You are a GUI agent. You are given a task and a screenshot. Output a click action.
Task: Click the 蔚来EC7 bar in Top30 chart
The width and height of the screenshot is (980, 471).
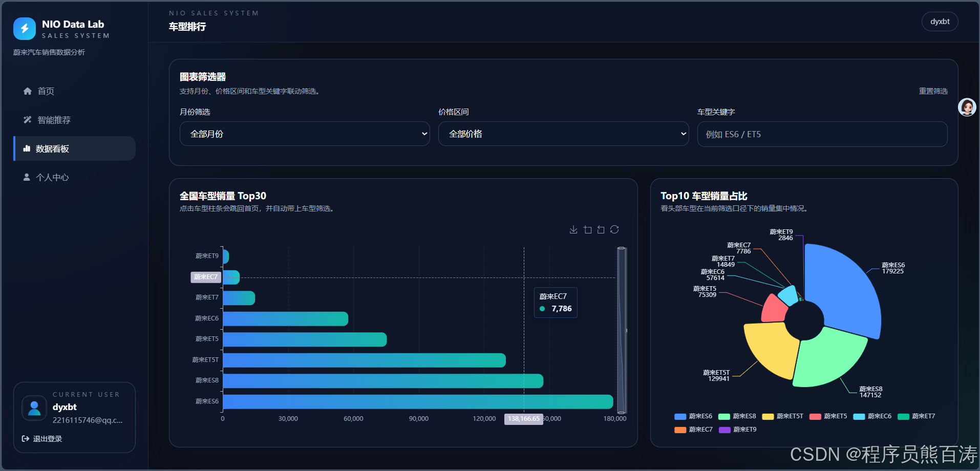[x=231, y=277]
